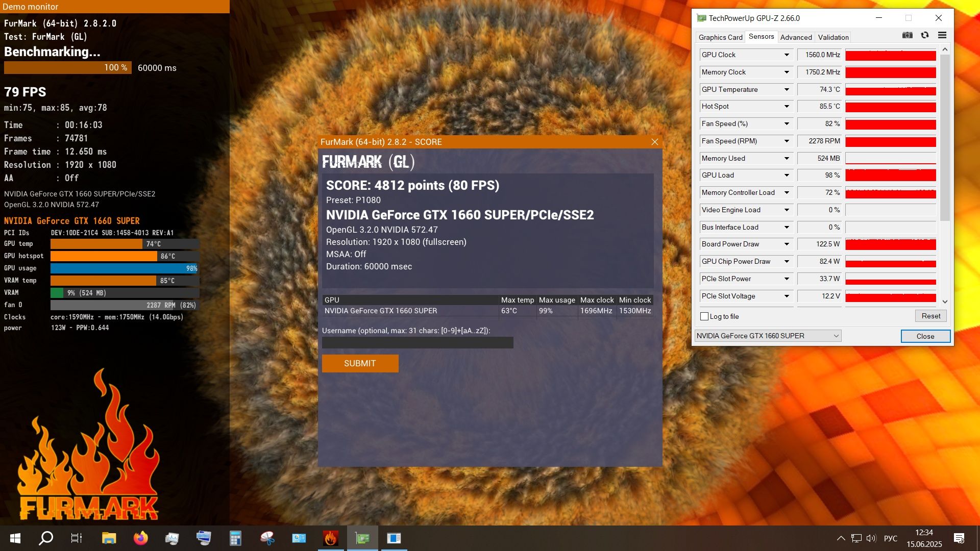The image size is (980, 551).
Task: Select the Sensors tab
Action: pos(761,37)
